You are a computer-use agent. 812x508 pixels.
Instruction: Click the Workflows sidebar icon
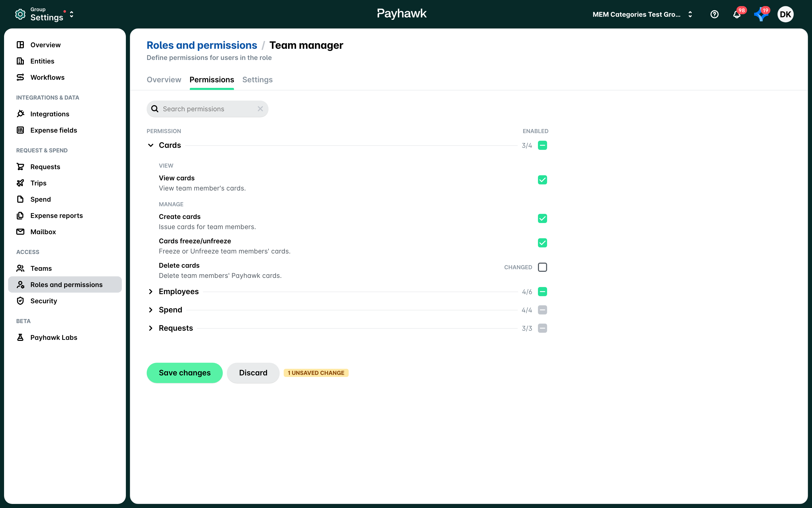point(20,77)
